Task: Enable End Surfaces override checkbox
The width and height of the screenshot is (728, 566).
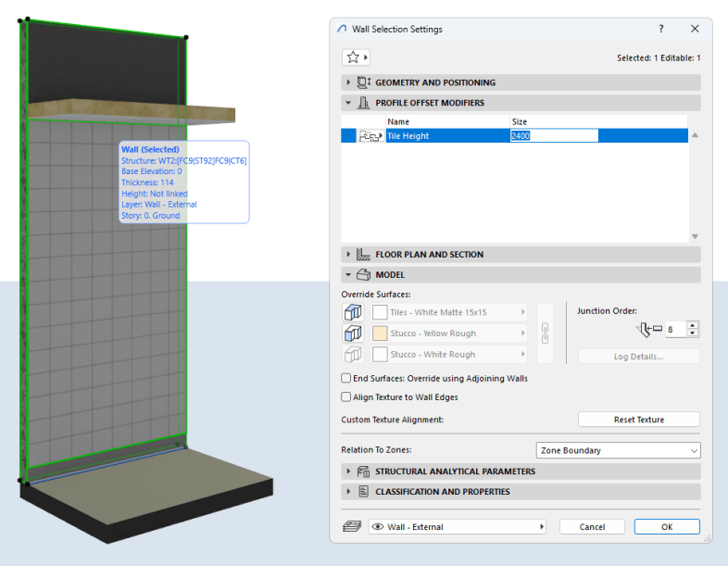Action: click(346, 379)
